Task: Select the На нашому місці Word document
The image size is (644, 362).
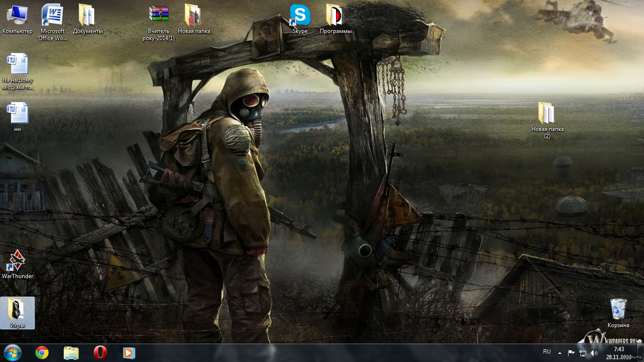Action: [17, 71]
